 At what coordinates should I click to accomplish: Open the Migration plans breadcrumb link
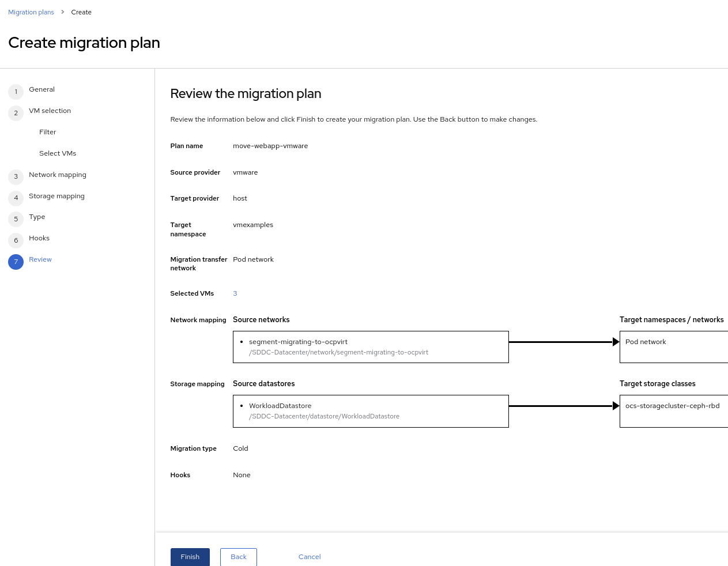point(31,12)
